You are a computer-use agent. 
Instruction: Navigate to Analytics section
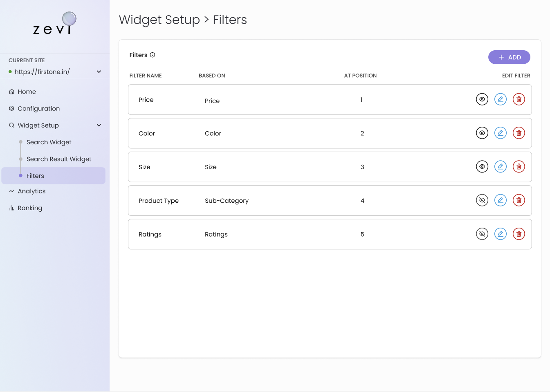(x=31, y=191)
